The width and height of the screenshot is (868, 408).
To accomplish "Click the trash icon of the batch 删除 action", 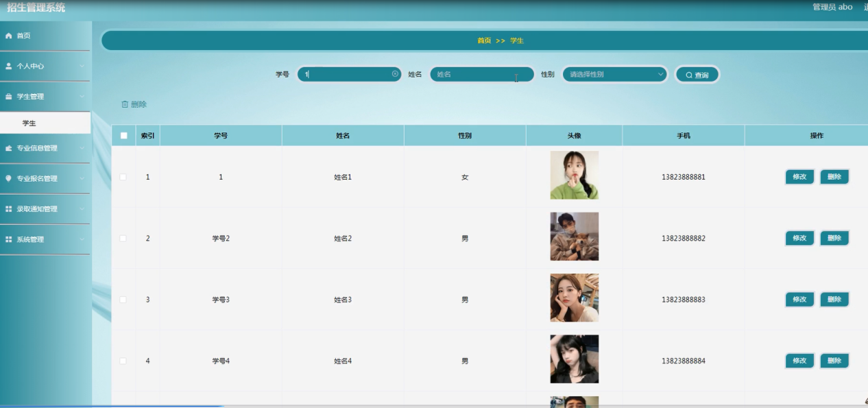I will pos(125,104).
